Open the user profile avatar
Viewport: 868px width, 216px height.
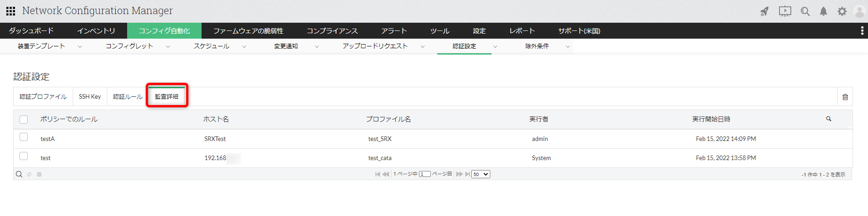(859, 11)
